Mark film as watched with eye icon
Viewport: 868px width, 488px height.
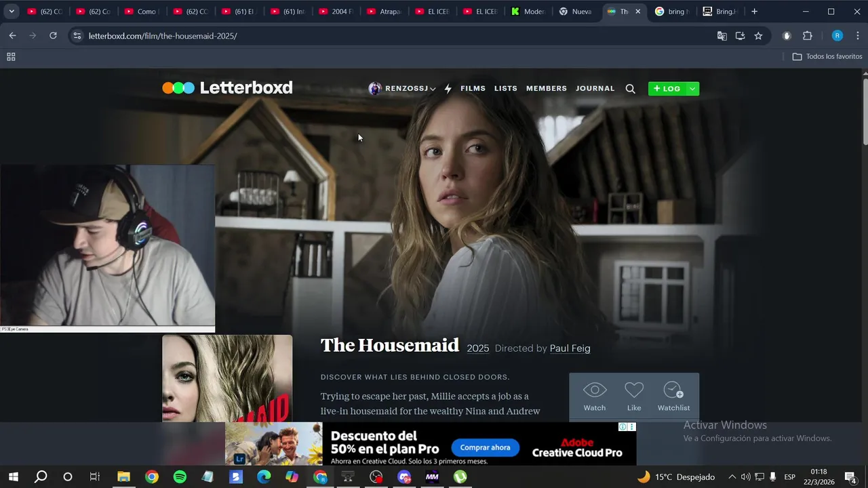(x=595, y=397)
